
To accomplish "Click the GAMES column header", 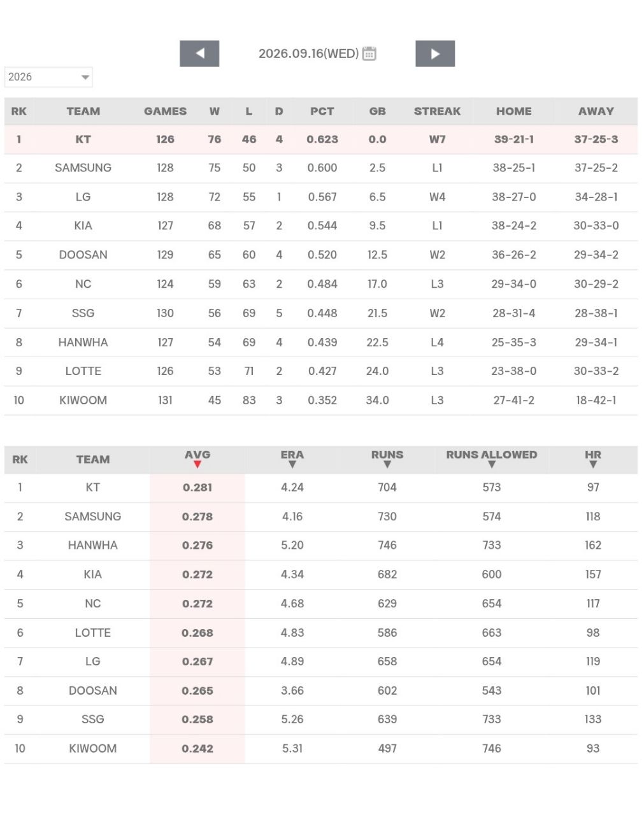I will pyautogui.click(x=165, y=111).
